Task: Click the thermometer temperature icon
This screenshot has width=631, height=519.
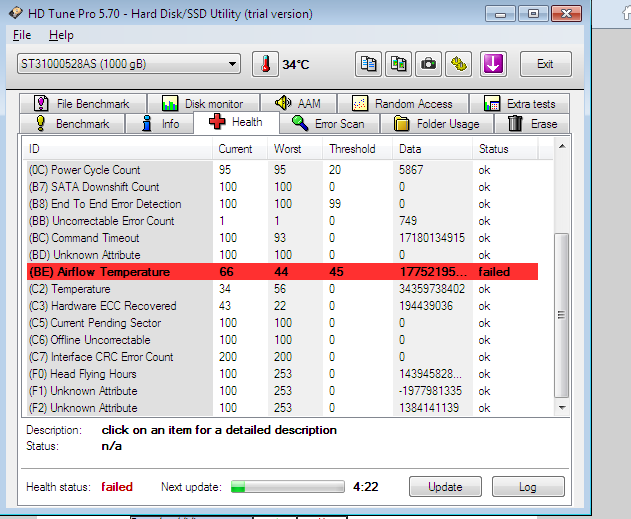Action: (265, 64)
